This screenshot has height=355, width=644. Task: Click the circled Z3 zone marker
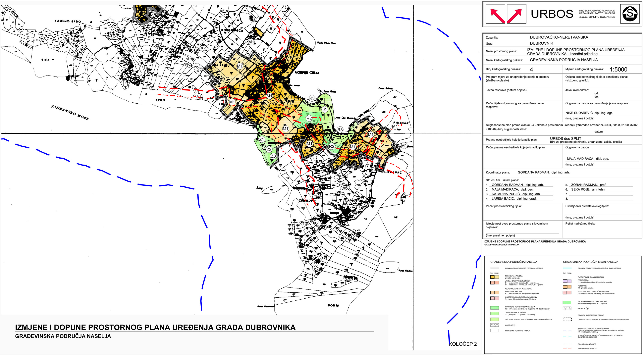tap(273, 156)
